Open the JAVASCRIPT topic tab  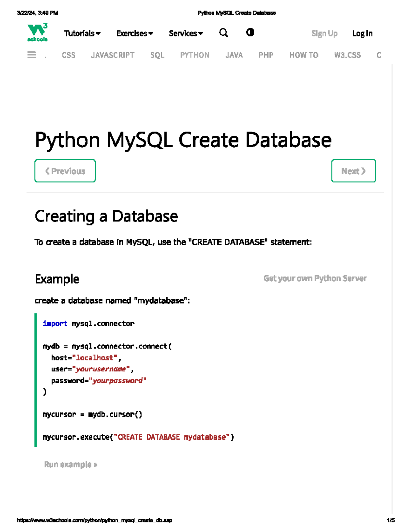point(113,55)
